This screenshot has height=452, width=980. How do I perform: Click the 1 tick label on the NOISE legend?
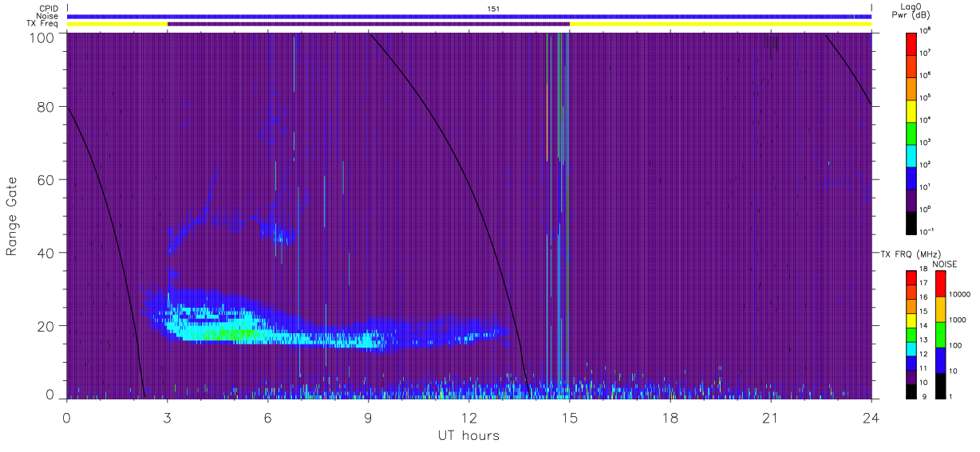point(952,396)
